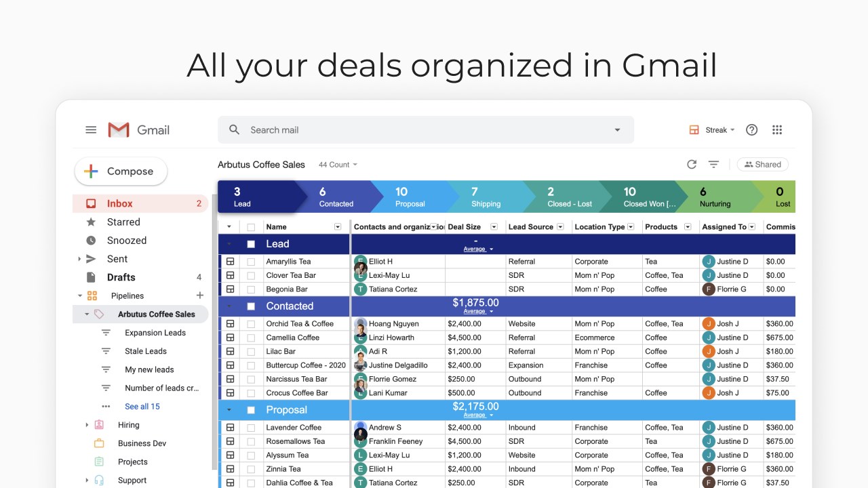This screenshot has width=868, height=488.
Task: Click the Compose button
Action: 121,171
